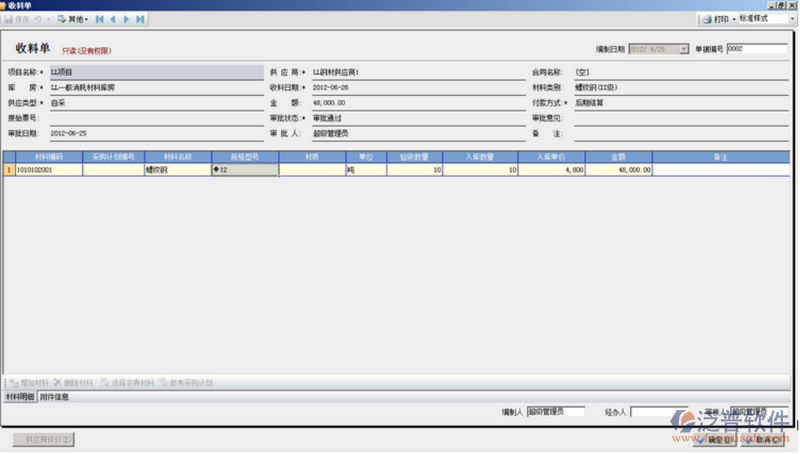This screenshot has height=454, width=800.
Task: Click the 收料日期 field 2012-06-26
Action: [x=418, y=88]
